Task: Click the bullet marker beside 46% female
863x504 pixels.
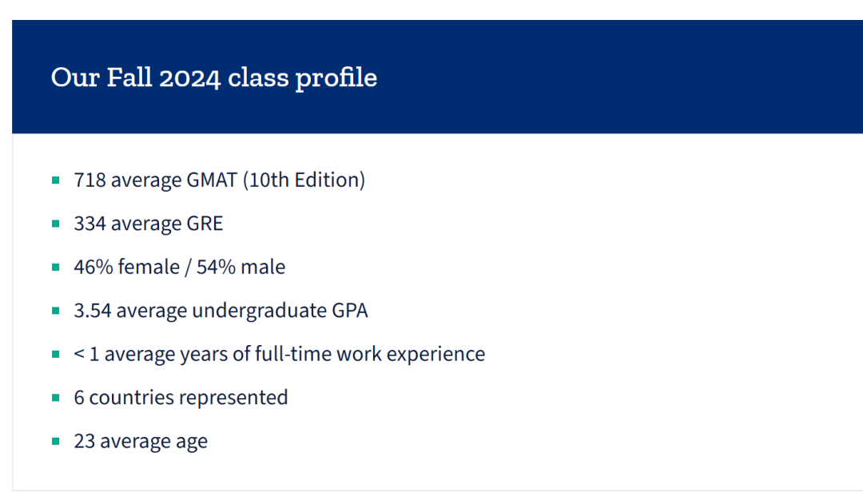Action: pyautogui.click(x=56, y=267)
